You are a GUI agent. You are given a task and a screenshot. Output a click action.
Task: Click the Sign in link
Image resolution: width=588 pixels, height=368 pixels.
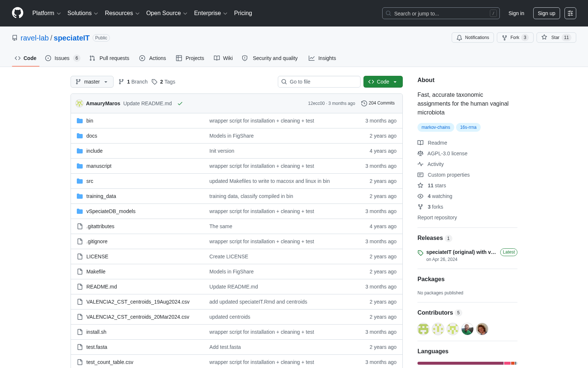tap(516, 13)
